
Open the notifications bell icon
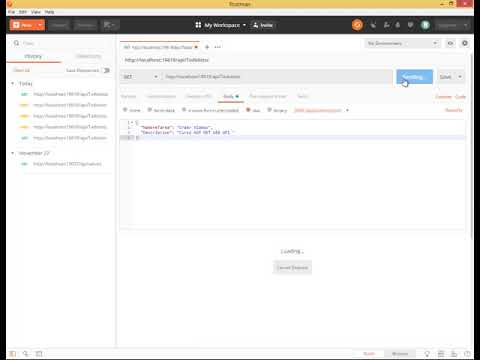pos(398,25)
